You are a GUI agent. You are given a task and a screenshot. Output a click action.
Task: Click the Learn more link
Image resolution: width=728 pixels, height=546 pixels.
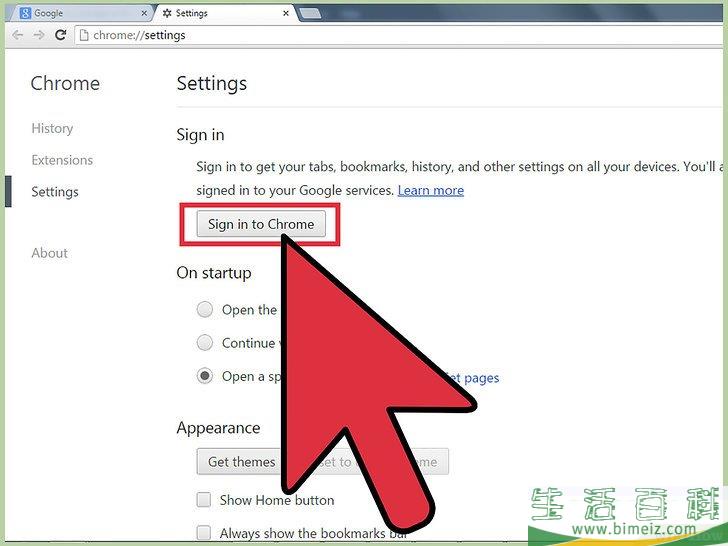[431, 190]
